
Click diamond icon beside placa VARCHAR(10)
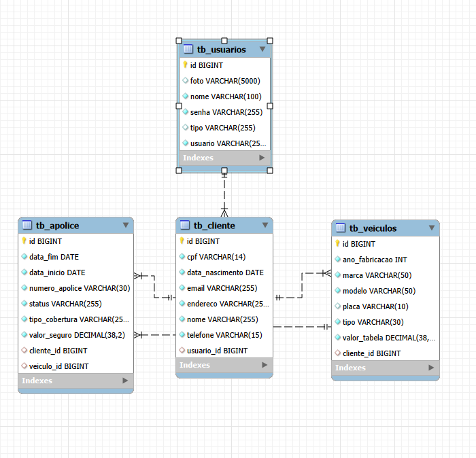click(337, 306)
